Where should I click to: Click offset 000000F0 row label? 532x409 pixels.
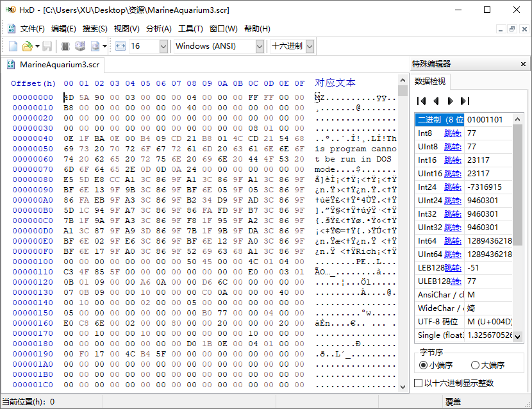[33, 251]
